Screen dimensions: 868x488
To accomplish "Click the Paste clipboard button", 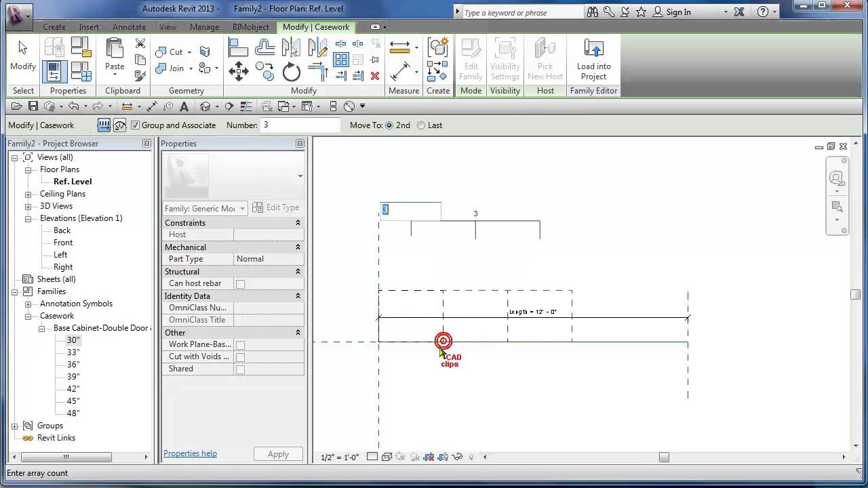I will click(115, 56).
